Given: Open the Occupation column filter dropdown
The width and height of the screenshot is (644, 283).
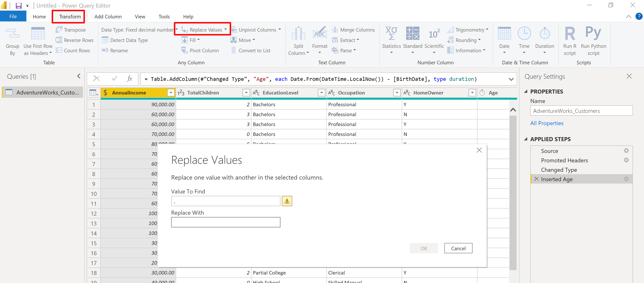Looking at the screenshot, I should [397, 93].
